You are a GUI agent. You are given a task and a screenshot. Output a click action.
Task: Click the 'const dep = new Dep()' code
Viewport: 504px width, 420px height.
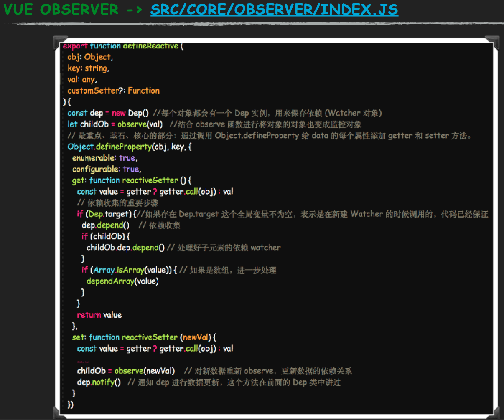tap(108, 113)
